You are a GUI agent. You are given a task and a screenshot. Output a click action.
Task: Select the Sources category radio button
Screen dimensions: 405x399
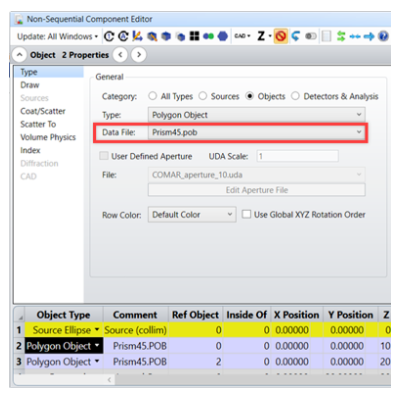tap(203, 96)
